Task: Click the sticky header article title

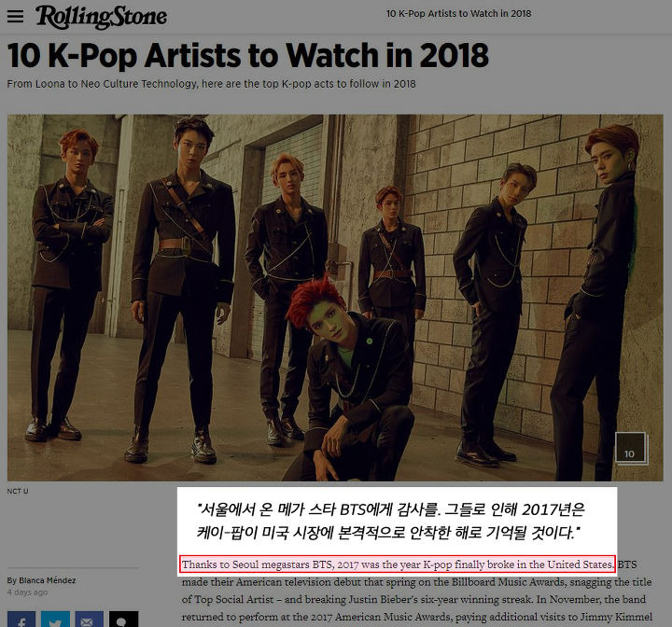Action: coord(458,14)
